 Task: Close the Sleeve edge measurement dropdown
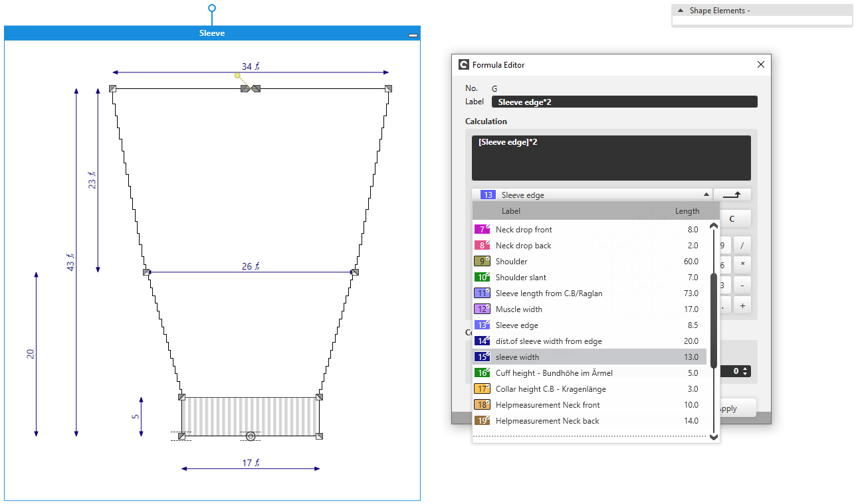click(x=706, y=195)
